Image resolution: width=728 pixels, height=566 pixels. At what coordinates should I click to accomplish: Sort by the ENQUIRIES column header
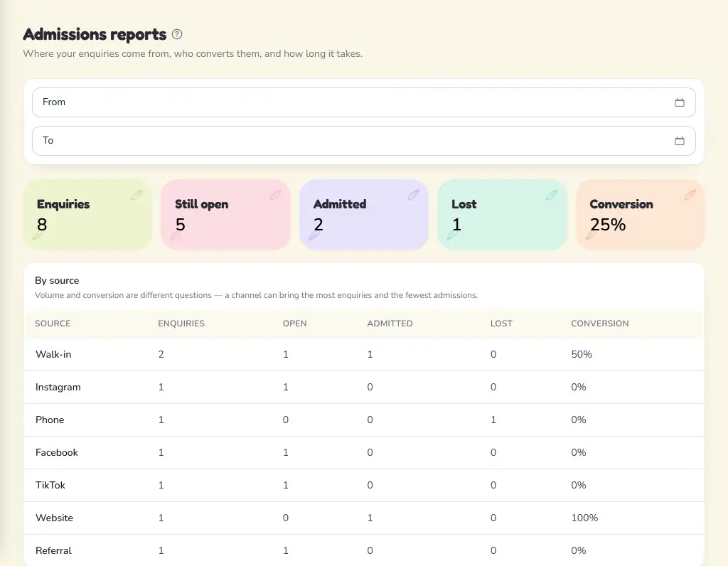tap(181, 324)
